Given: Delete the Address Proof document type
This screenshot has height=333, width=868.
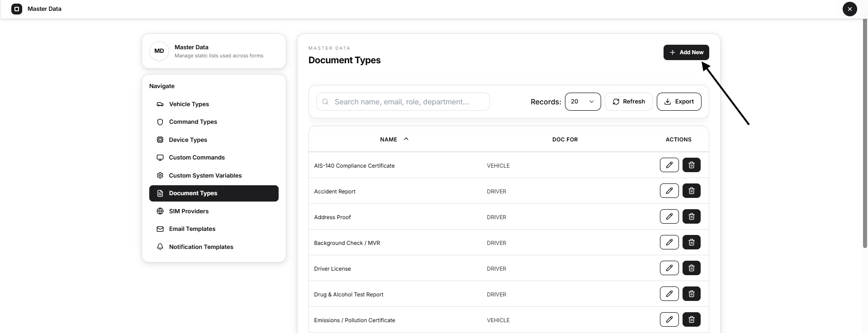Looking at the screenshot, I should point(691,216).
